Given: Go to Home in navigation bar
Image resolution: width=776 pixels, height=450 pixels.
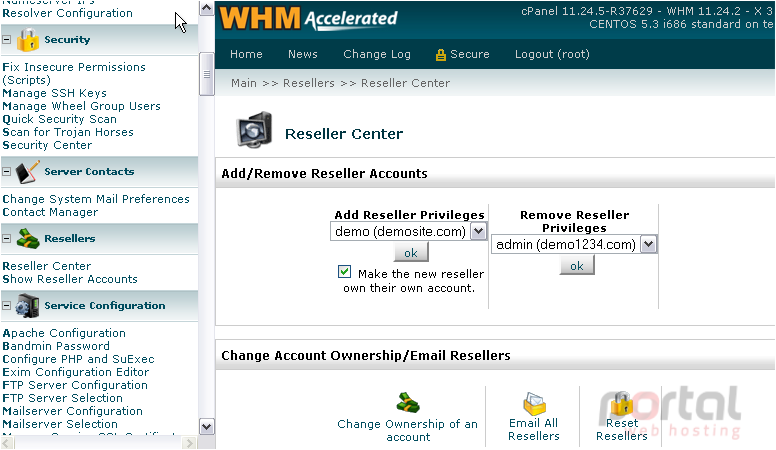Looking at the screenshot, I should 246,54.
